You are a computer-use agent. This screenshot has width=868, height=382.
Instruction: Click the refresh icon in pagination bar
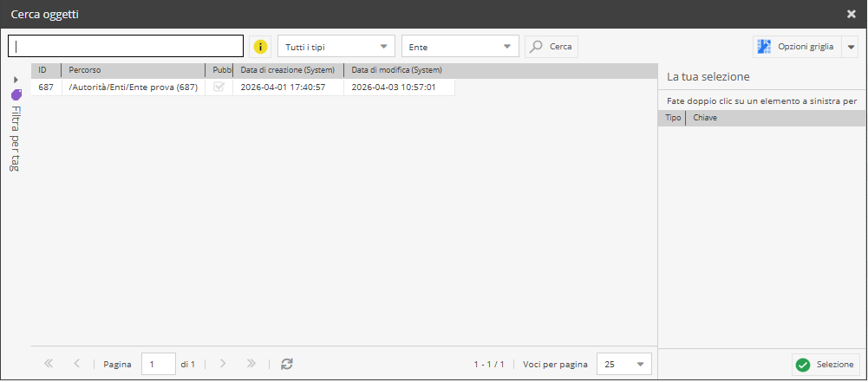287,364
